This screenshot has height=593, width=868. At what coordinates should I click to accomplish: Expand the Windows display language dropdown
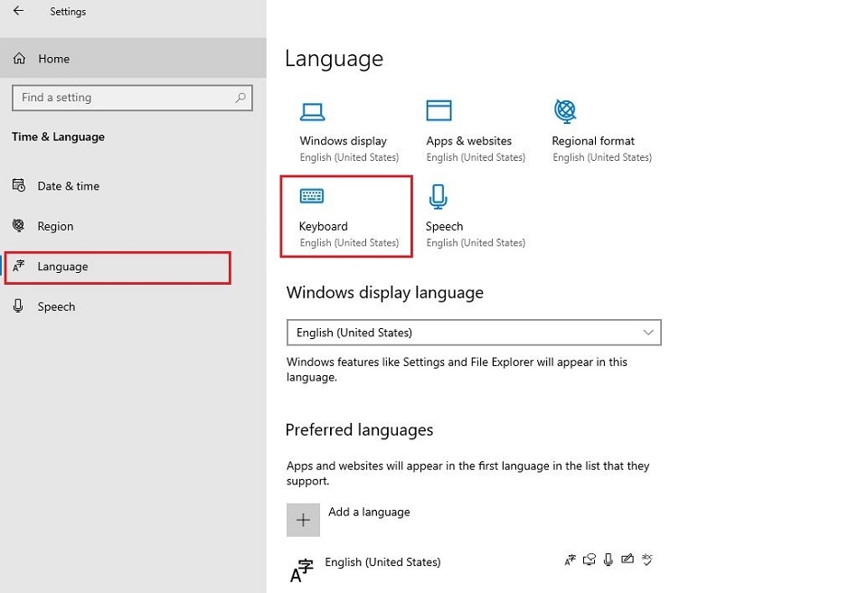point(473,333)
